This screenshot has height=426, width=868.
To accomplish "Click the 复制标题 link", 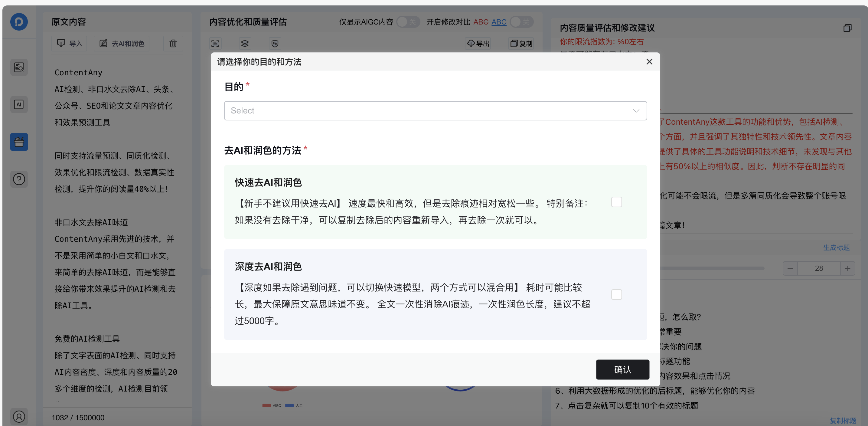I will 843,421.
